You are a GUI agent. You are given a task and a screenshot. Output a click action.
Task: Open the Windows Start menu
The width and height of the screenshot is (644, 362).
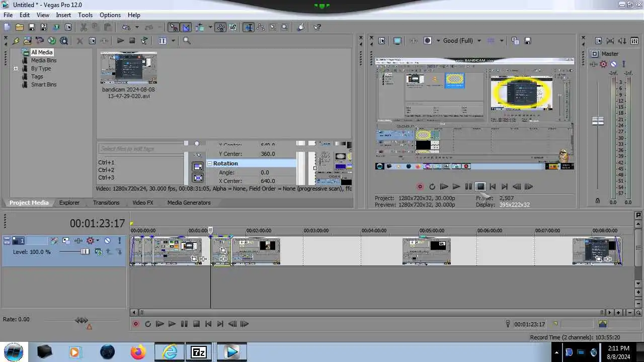click(x=14, y=351)
